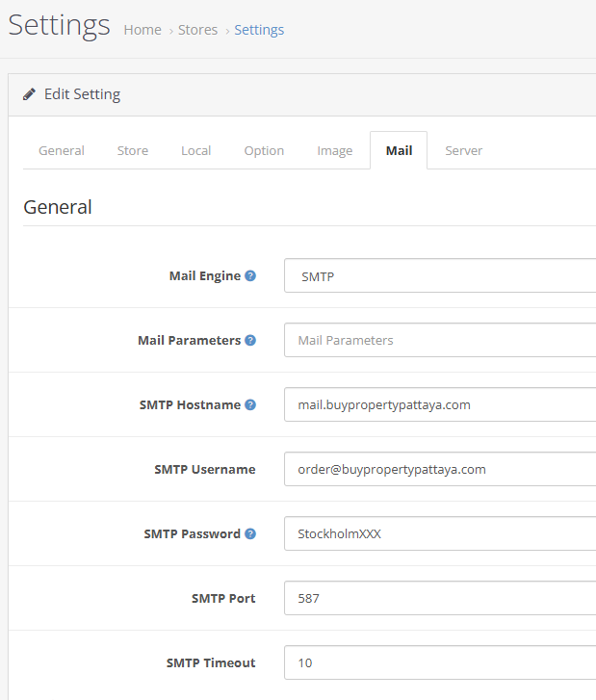
Task: Click the SMTP Password help icon
Action: click(250, 533)
